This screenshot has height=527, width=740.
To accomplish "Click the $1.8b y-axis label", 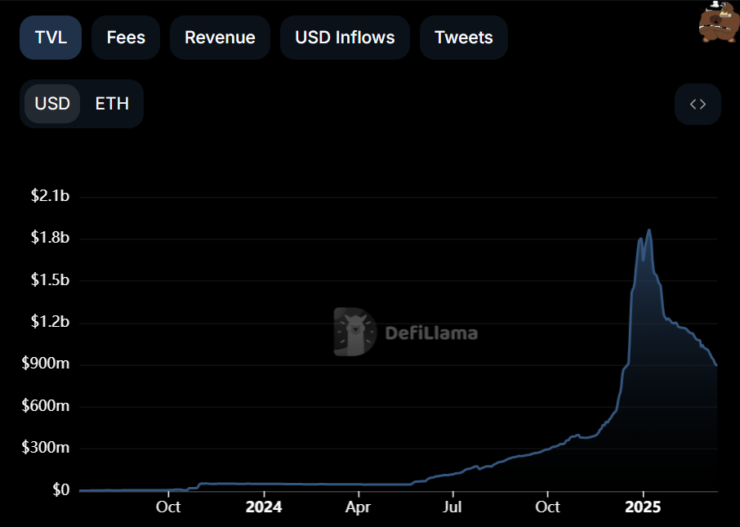I will [x=50, y=237].
